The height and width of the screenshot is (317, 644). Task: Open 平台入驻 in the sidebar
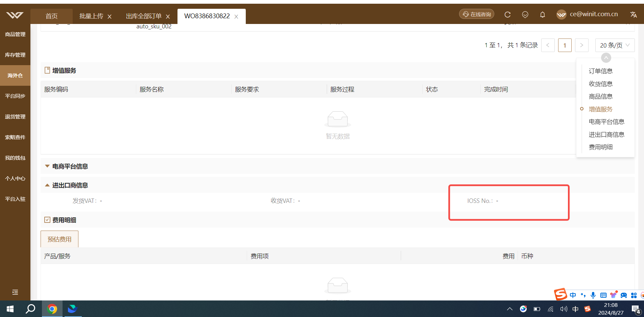15,199
